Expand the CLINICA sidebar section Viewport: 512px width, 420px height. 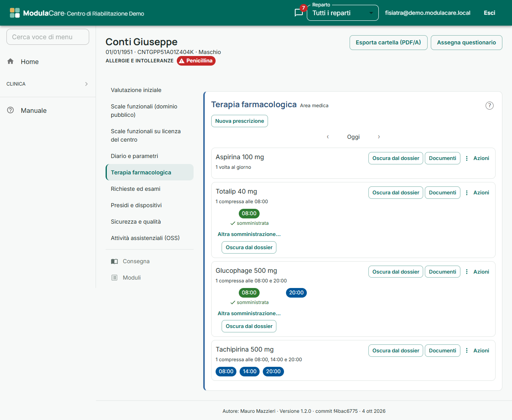(x=48, y=84)
